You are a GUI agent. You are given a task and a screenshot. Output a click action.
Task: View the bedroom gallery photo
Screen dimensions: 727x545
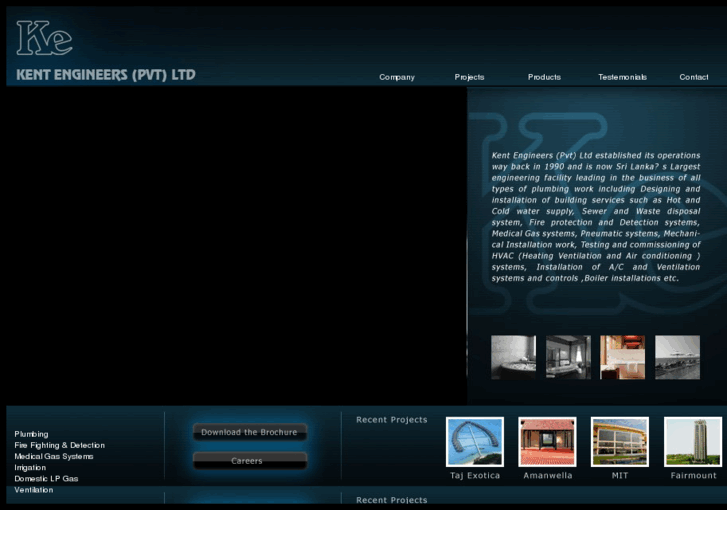click(568, 357)
